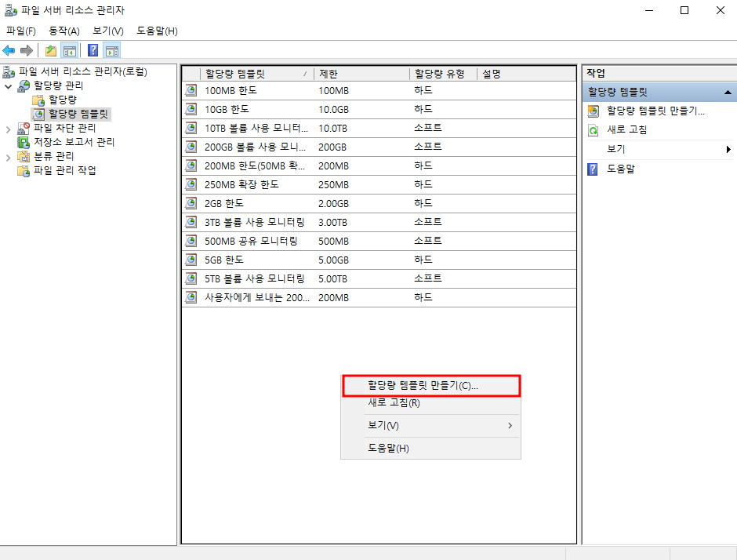The width and height of the screenshot is (737, 560).
Task: Click the blue Help toolbar icon
Action: coord(93,50)
